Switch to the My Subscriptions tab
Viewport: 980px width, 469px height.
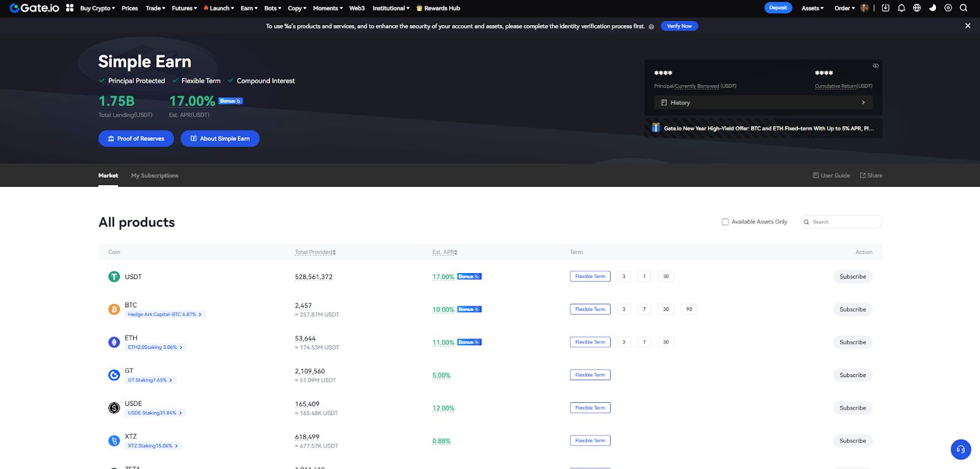pos(154,176)
